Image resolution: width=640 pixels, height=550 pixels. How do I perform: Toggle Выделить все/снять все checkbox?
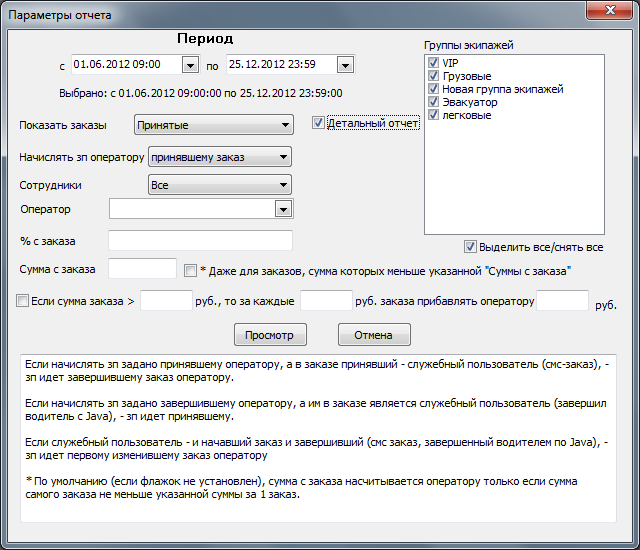[x=470, y=247]
